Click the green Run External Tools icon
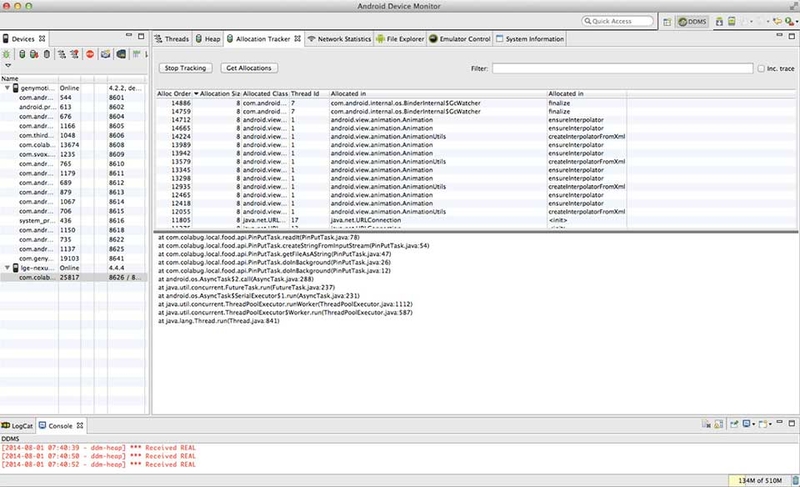Image resolution: width=800 pixels, height=487 pixels. pos(789,21)
